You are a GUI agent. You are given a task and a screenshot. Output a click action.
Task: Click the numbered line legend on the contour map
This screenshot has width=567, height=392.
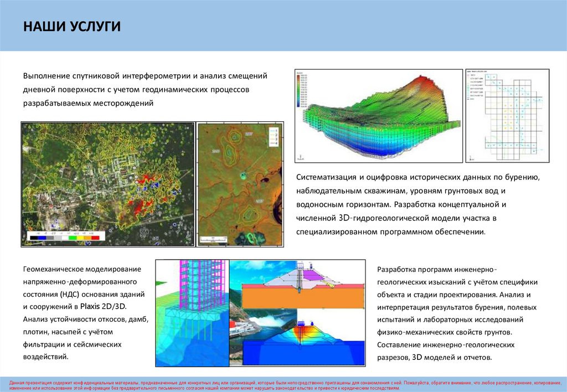[x=274, y=137]
